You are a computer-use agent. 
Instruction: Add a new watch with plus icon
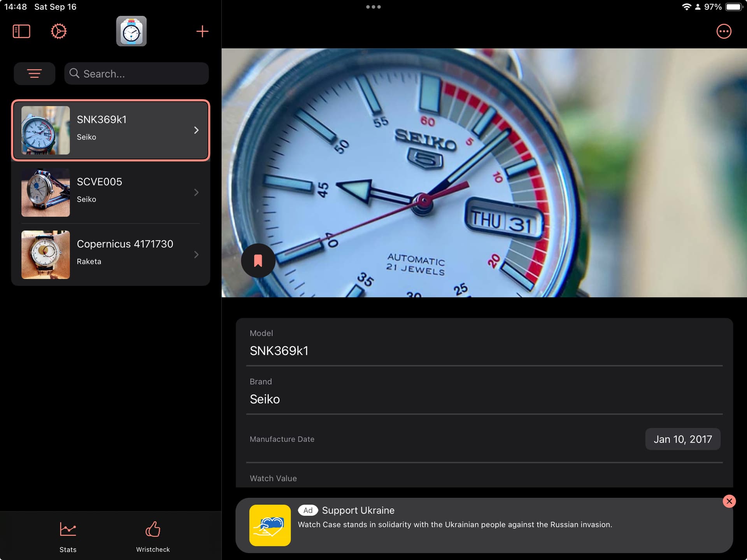202,31
